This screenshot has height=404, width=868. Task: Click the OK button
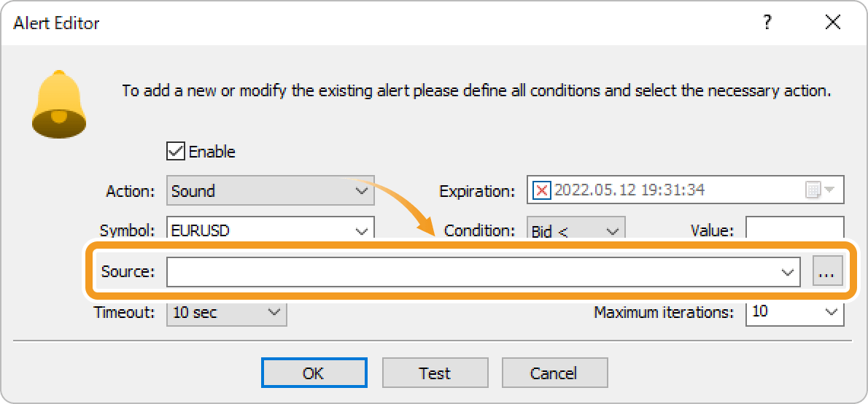click(x=314, y=373)
